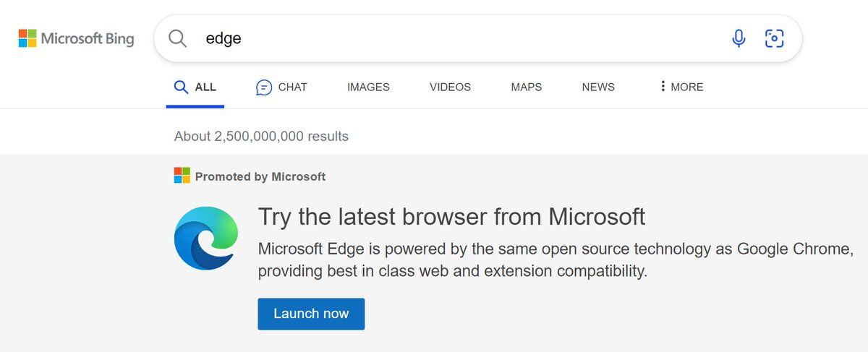Click the Microsoft Bing logo
Viewport: 868px width, 352px height.
pyautogui.click(x=76, y=38)
